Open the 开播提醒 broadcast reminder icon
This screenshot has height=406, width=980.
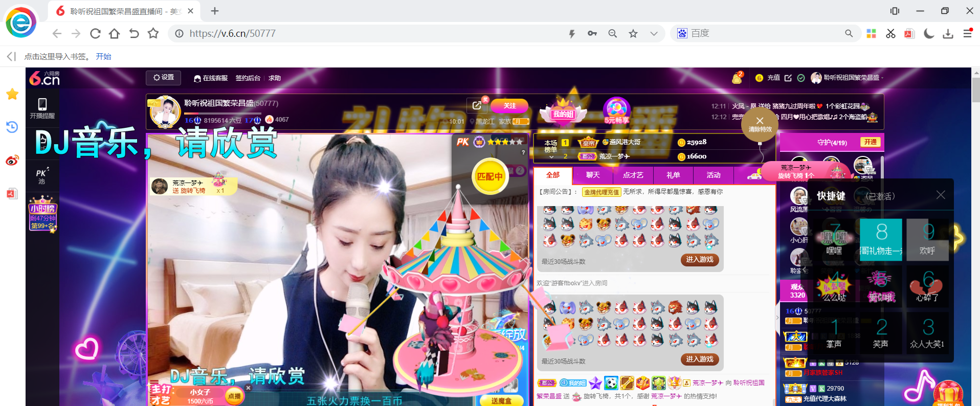click(x=42, y=108)
